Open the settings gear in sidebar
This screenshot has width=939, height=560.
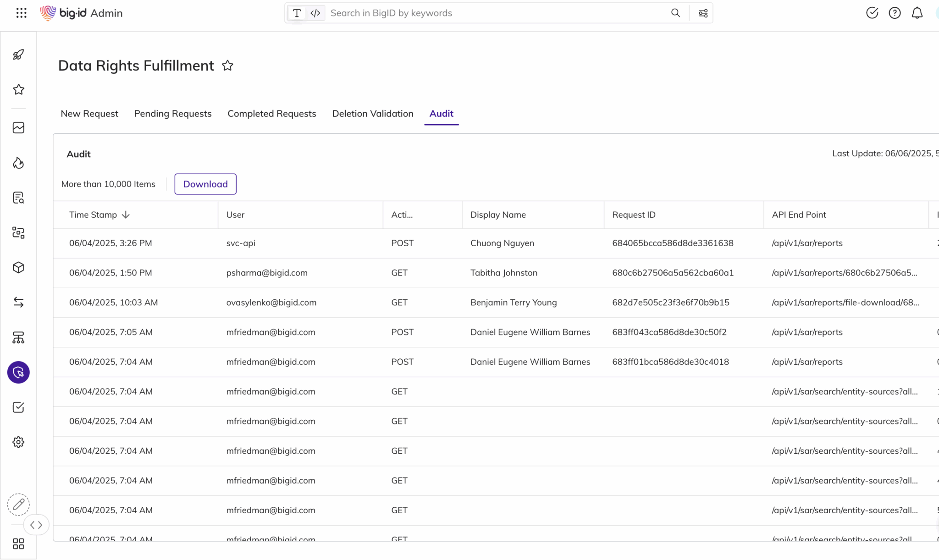[x=18, y=442]
